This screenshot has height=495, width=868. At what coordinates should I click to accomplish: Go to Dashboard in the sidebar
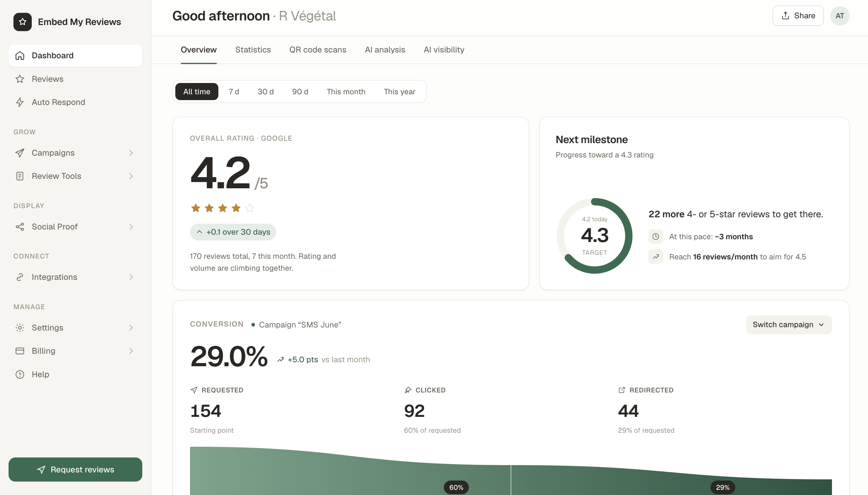pyautogui.click(x=75, y=56)
